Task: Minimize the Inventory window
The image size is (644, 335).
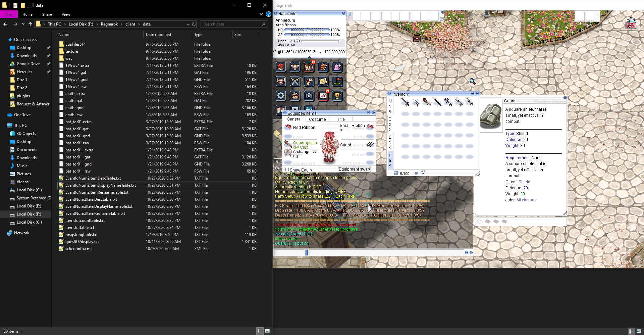Action: pos(473,93)
